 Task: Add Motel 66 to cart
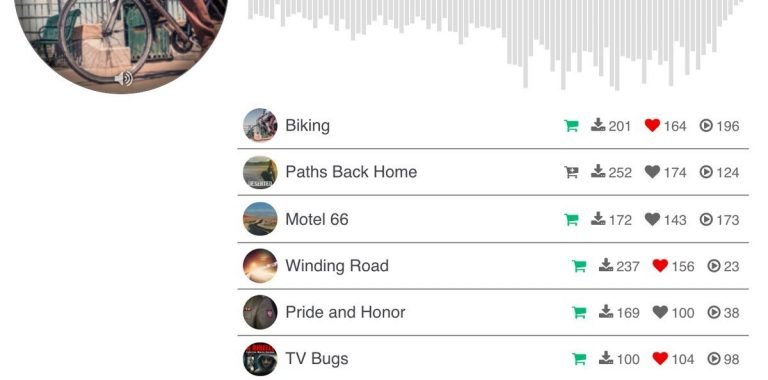[x=571, y=219]
